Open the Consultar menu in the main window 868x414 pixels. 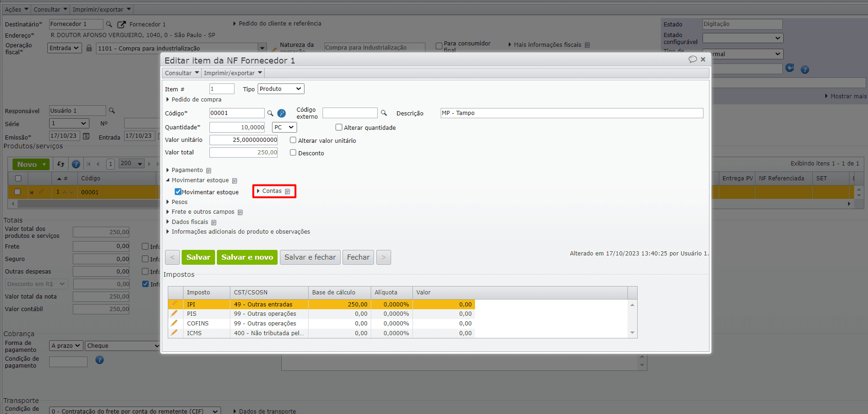(51, 9)
